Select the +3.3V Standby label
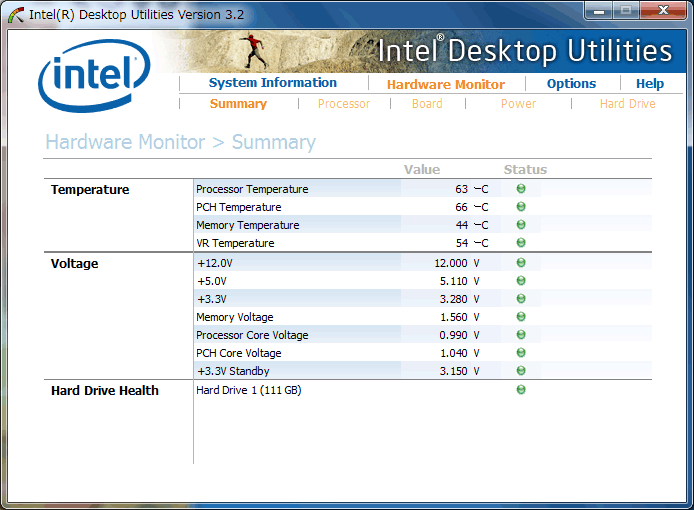 tap(233, 371)
